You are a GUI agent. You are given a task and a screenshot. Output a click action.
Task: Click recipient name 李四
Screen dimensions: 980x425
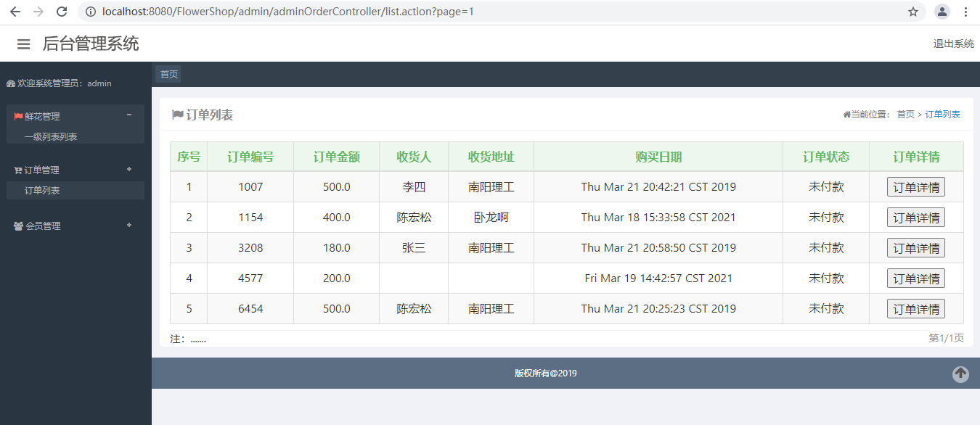pos(414,187)
